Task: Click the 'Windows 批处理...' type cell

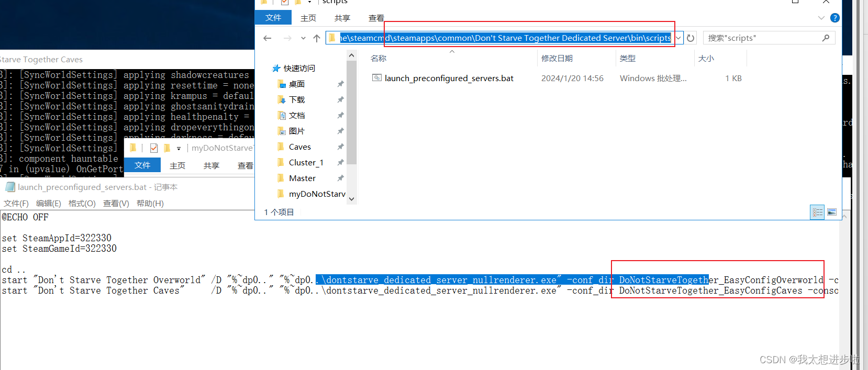Action: pos(653,79)
